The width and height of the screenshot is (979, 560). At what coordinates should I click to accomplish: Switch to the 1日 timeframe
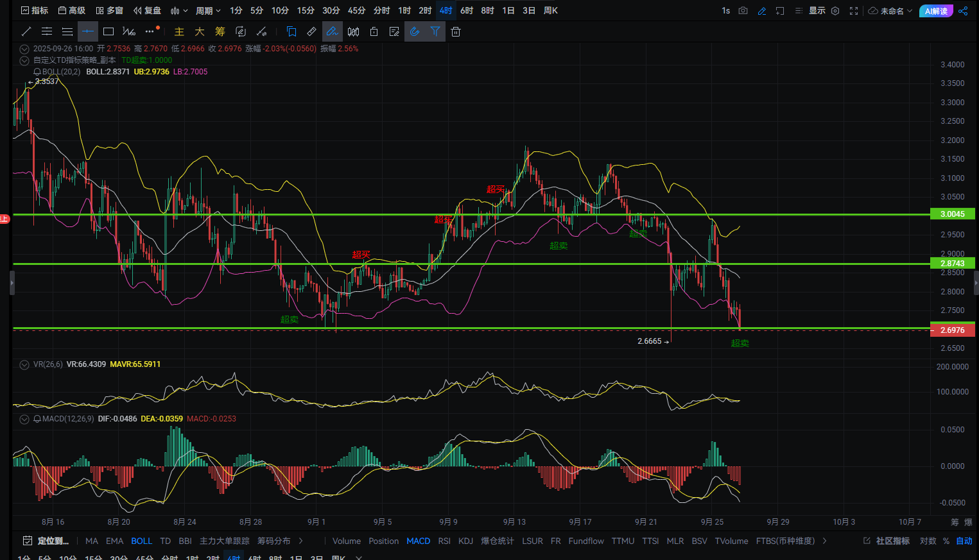(508, 11)
